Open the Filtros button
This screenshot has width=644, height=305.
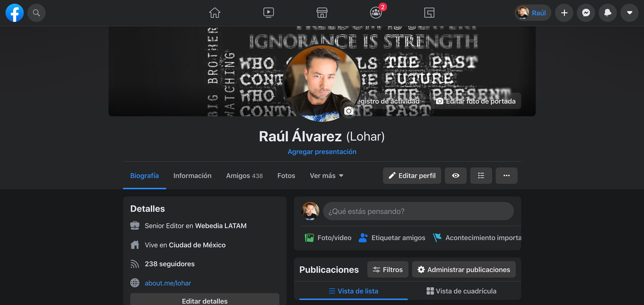point(388,270)
